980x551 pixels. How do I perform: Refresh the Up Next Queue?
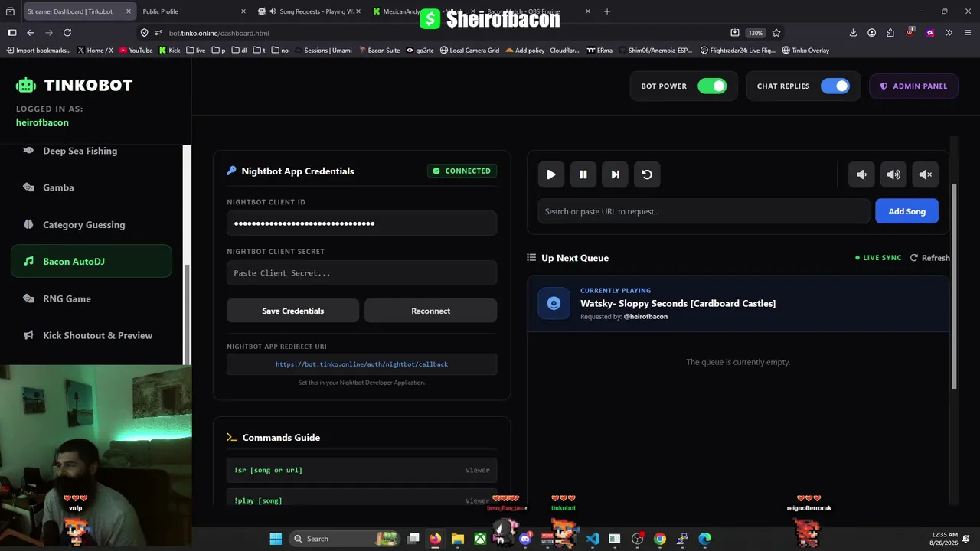pos(929,258)
